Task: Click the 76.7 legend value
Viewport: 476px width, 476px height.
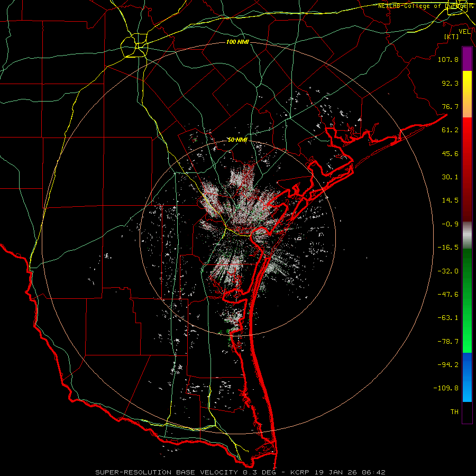Action: (x=450, y=107)
